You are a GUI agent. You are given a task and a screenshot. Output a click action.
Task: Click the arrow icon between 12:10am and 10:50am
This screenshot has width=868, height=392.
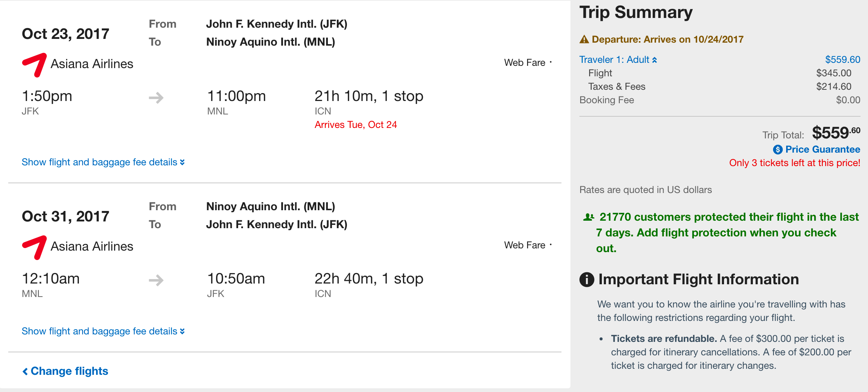pos(156,280)
